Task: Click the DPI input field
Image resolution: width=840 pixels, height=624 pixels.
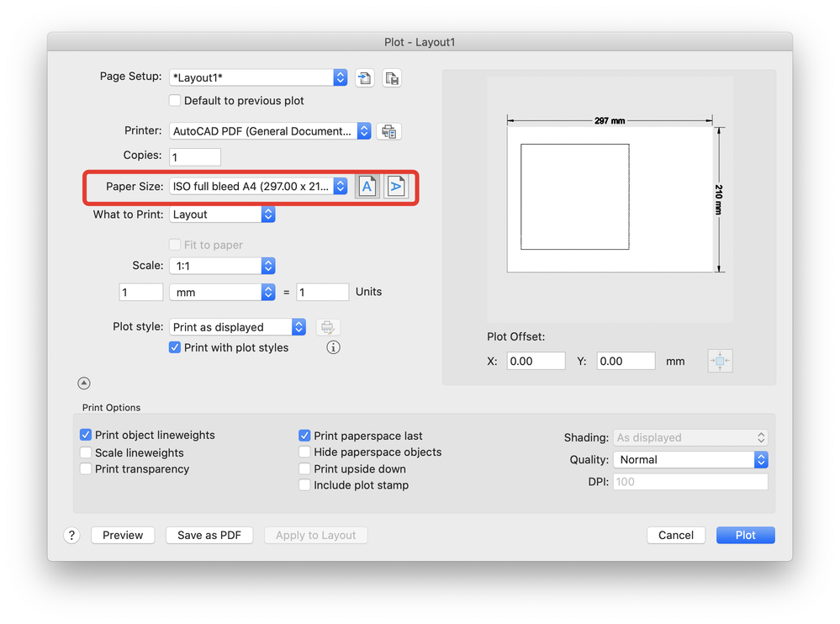Action: coord(690,482)
